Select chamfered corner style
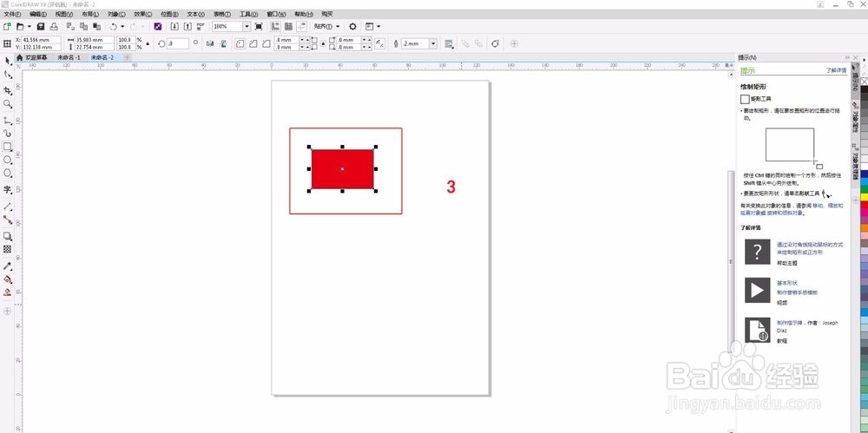The image size is (868, 433). [266, 43]
